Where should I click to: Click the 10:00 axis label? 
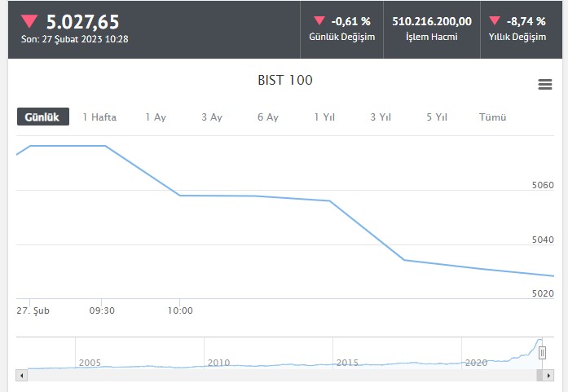(x=180, y=311)
